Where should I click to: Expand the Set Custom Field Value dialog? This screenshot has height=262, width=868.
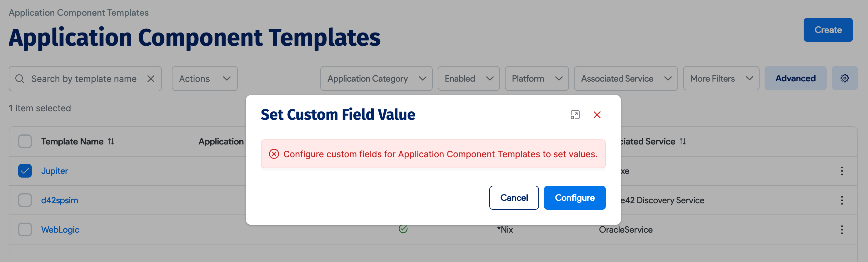(x=575, y=115)
